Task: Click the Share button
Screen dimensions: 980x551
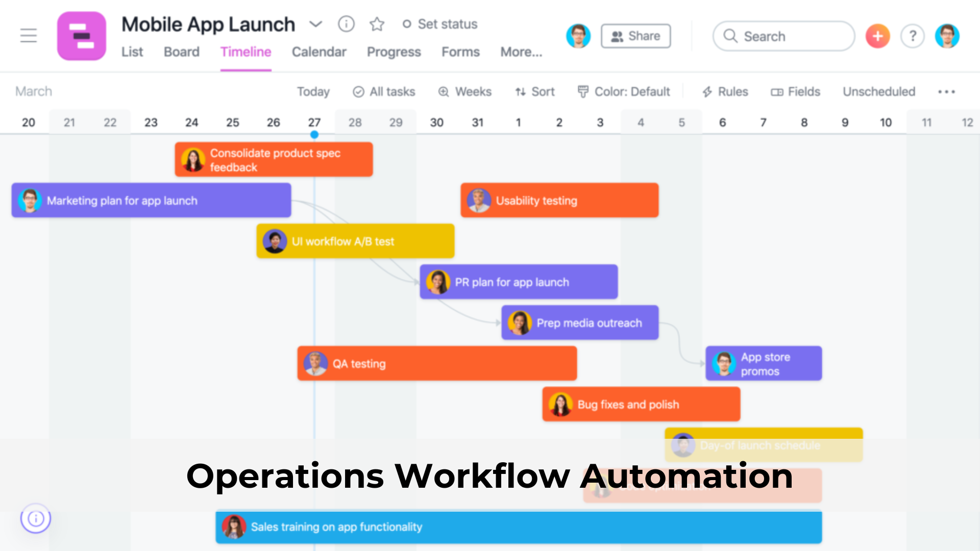Action: point(636,36)
